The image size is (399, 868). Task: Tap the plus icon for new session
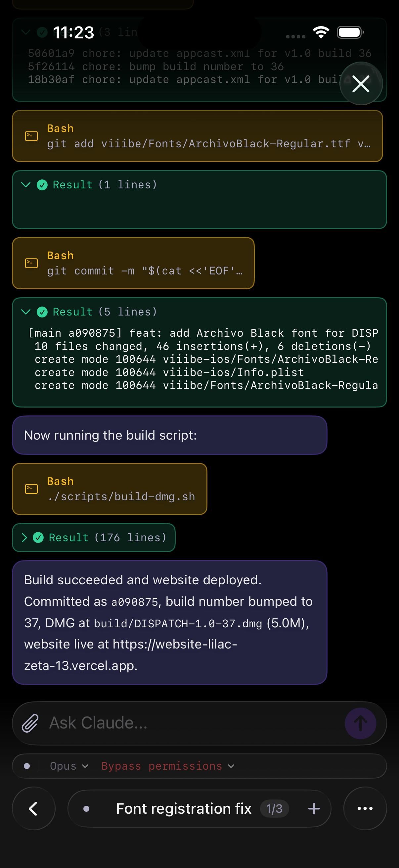pos(314,808)
